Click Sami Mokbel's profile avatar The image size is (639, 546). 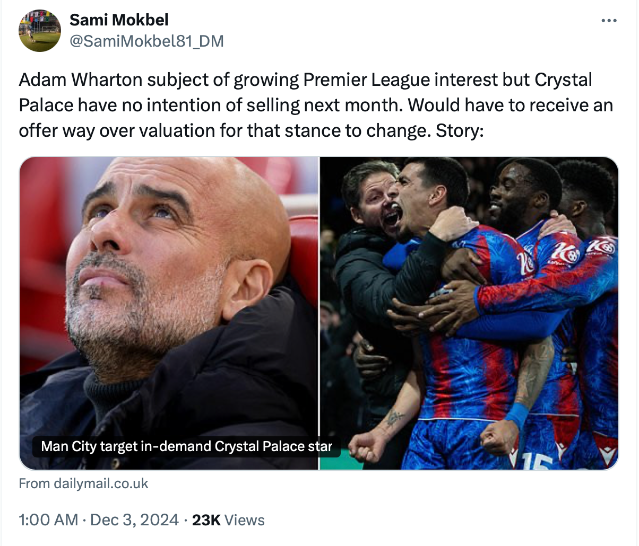[x=40, y=31]
